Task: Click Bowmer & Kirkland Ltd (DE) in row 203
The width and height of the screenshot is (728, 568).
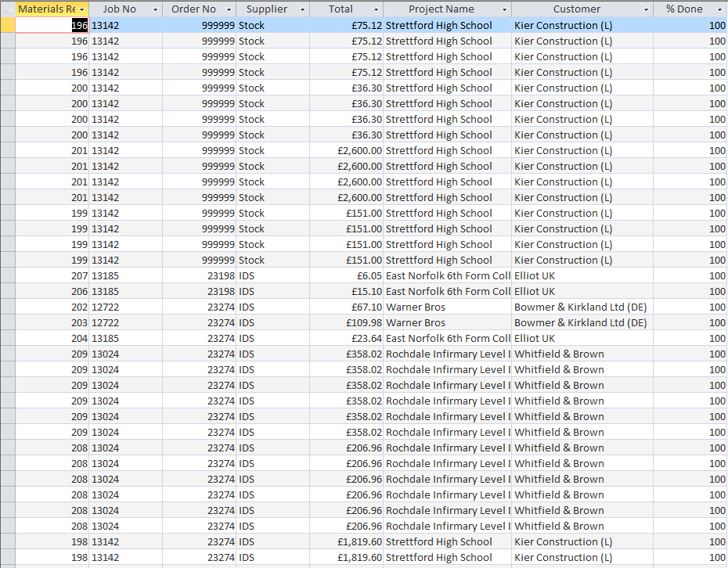Action: (x=580, y=322)
